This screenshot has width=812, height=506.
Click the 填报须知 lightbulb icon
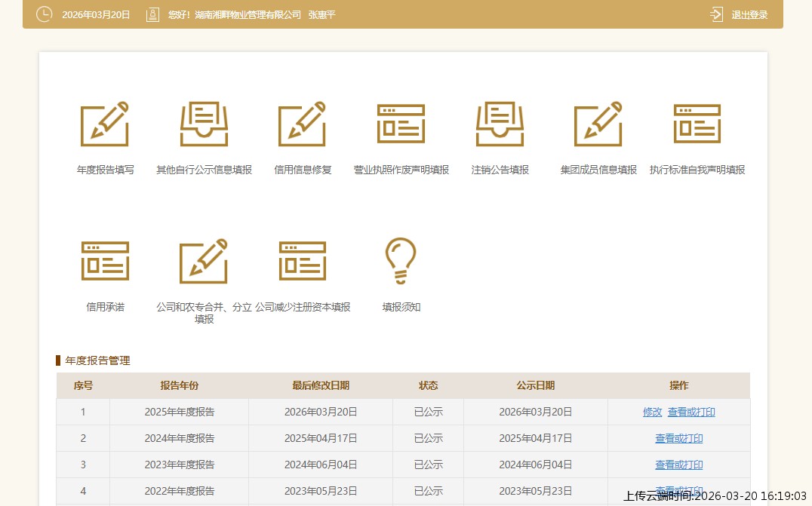point(401,262)
